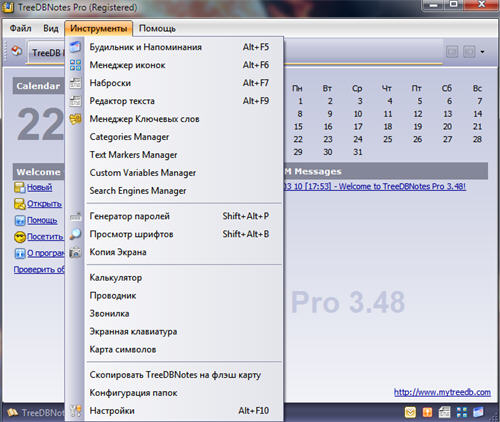Image resolution: width=500 pixels, height=422 pixels.
Task: Click the Файл menu
Action: [20, 28]
